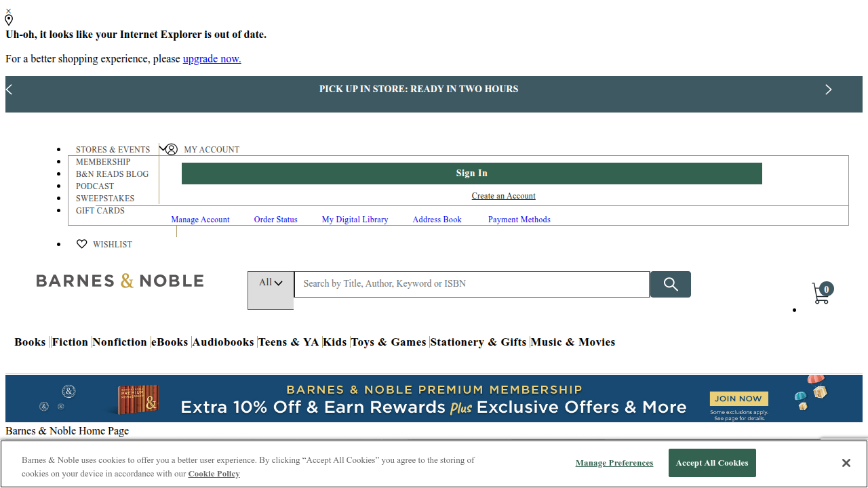The image size is (868, 488).
Task: Click the My Account user icon
Action: (x=172, y=150)
